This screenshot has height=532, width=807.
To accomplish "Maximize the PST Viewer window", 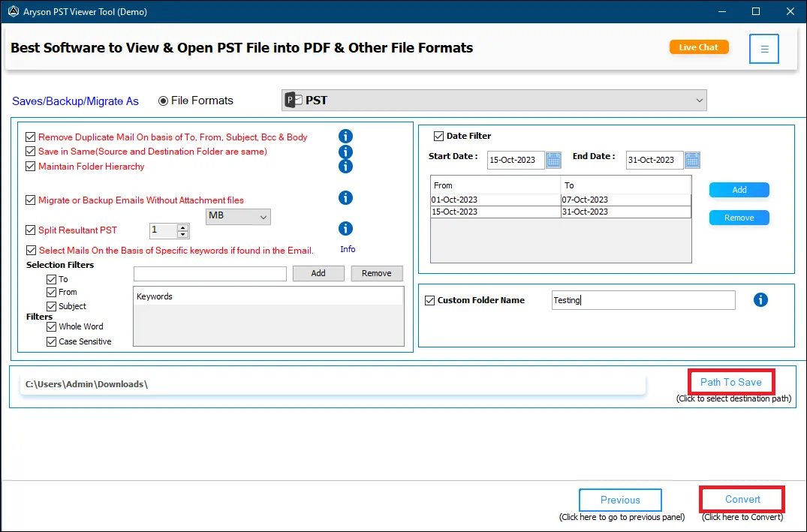I will click(755, 11).
